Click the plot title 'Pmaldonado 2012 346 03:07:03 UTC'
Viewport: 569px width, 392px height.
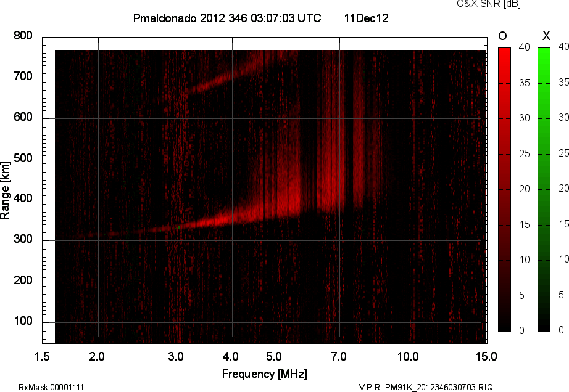[x=227, y=18]
